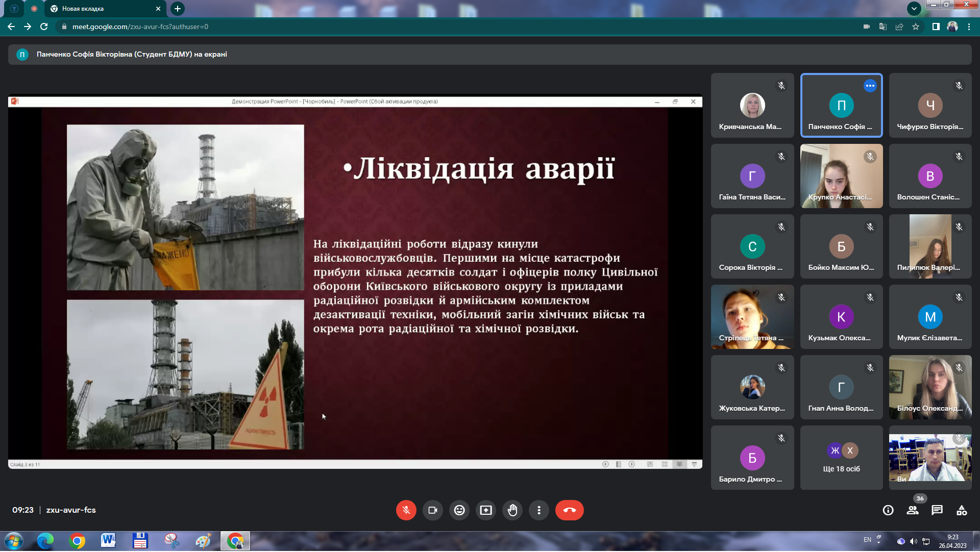Click the 'Ще 18 осіб' tile
980x552 pixels.
tap(841, 458)
